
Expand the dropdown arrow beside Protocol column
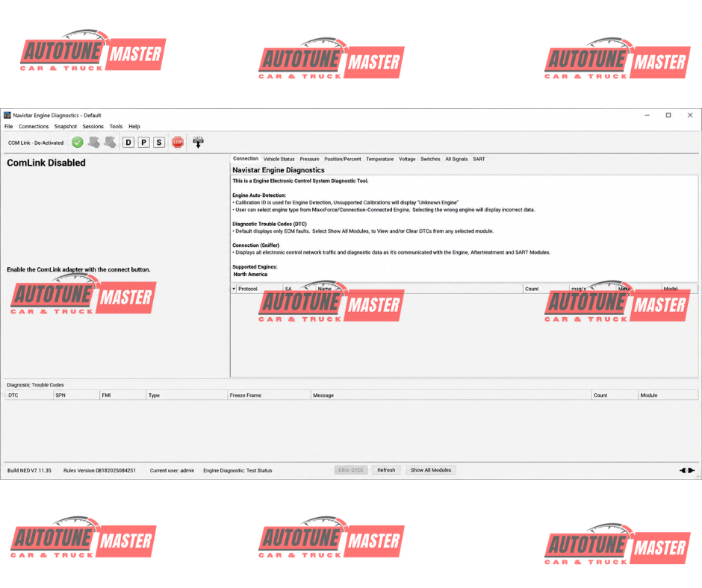(x=234, y=289)
